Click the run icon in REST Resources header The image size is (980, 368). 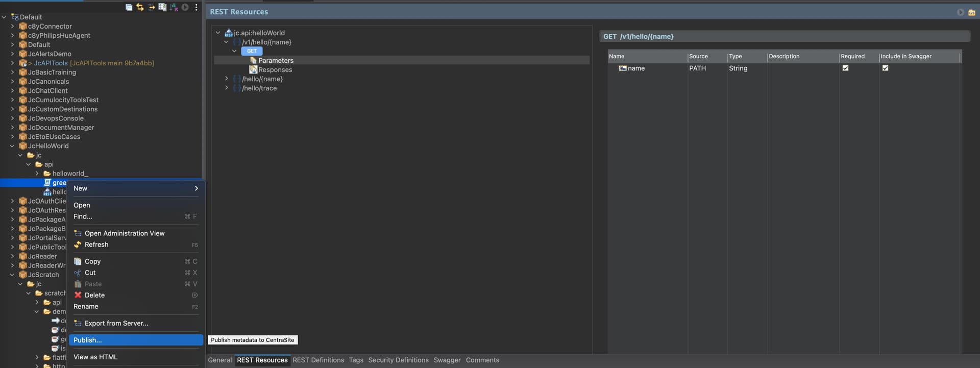960,12
